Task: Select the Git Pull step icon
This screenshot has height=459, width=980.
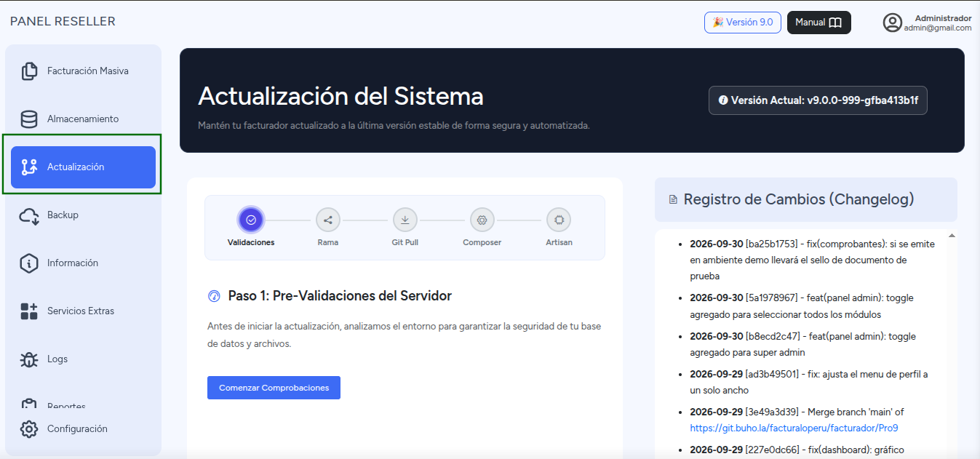Action: pyautogui.click(x=405, y=220)
